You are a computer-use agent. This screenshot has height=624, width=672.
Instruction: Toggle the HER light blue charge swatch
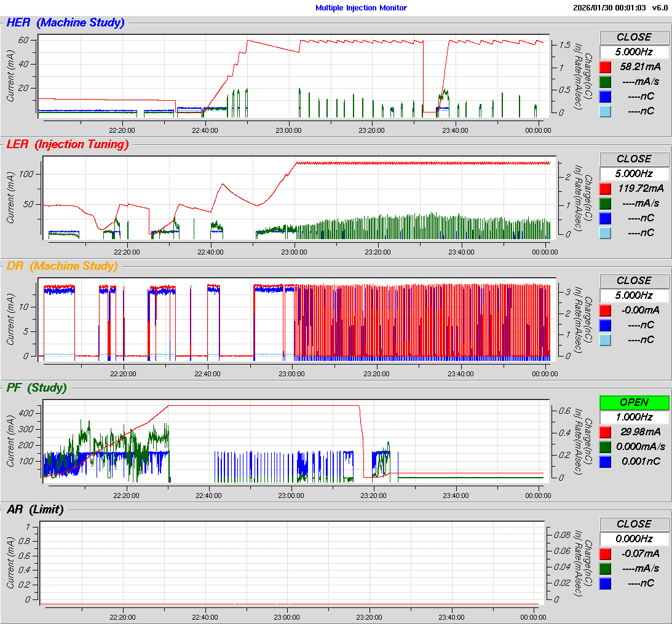pos(606,111)
